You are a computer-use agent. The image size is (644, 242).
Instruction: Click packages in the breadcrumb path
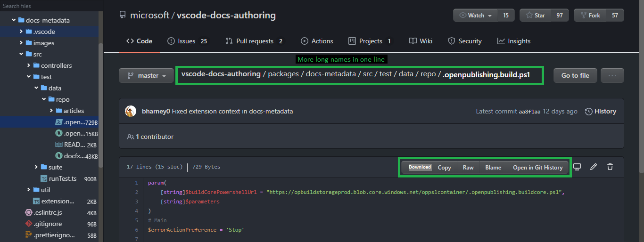pos(283,74)
